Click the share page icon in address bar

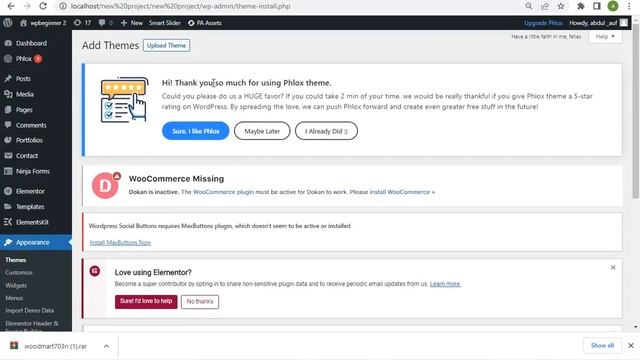point(545,6)
